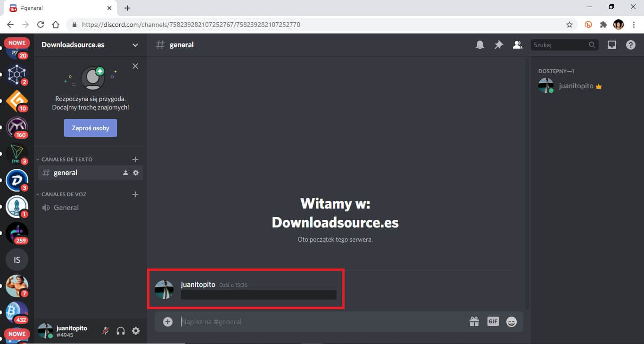Add a channel to CANALES DE VOZ
The width and height of the screenshot is (644, 344).
pyautogui.click(x=135, y=194)
